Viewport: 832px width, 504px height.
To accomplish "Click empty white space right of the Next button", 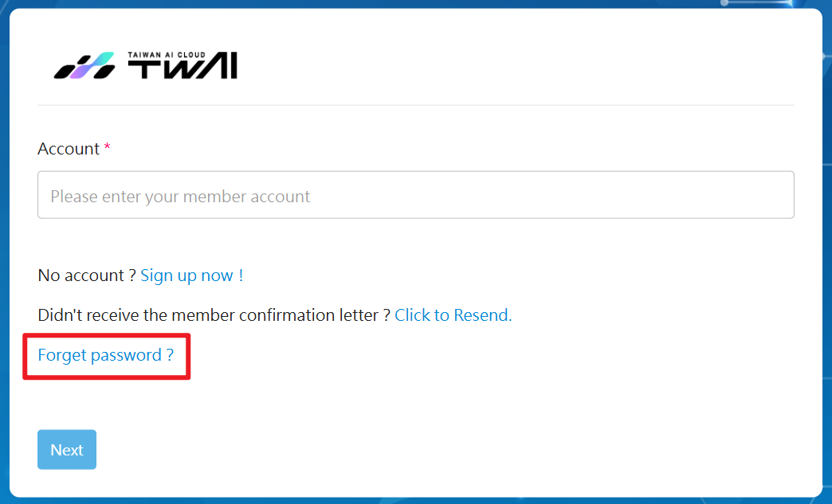I will coord(398,450).
